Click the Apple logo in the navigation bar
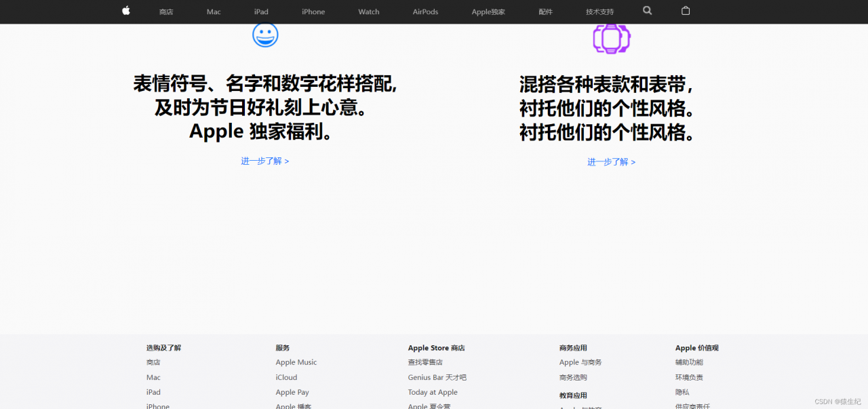The image size is (868, 409). (125, 11)
